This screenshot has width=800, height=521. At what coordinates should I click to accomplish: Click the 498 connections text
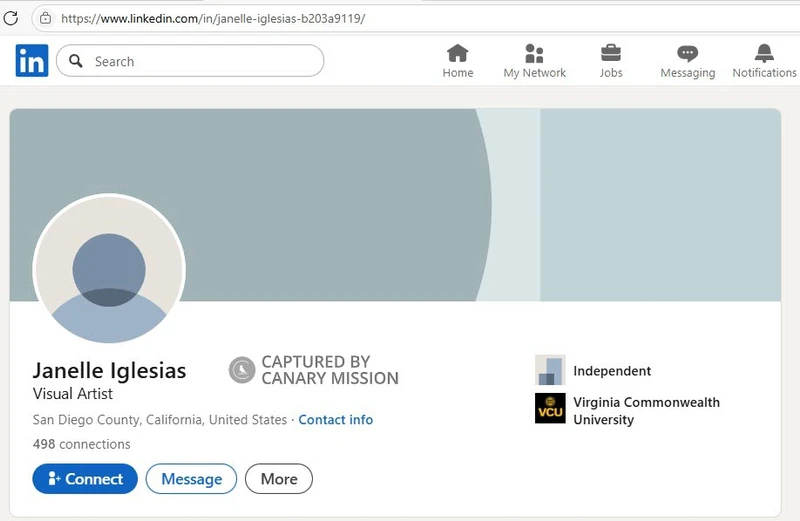[x=82, y=444]
